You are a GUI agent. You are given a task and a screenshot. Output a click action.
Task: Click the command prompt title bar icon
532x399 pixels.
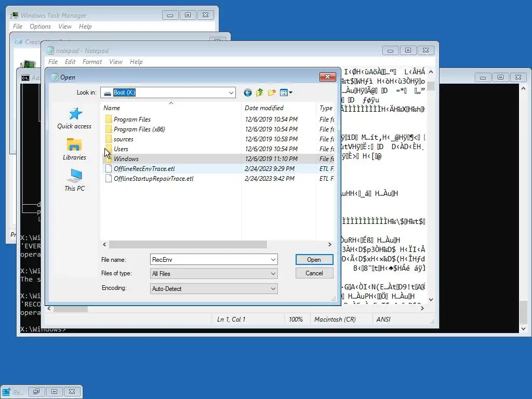pos(25,78)
